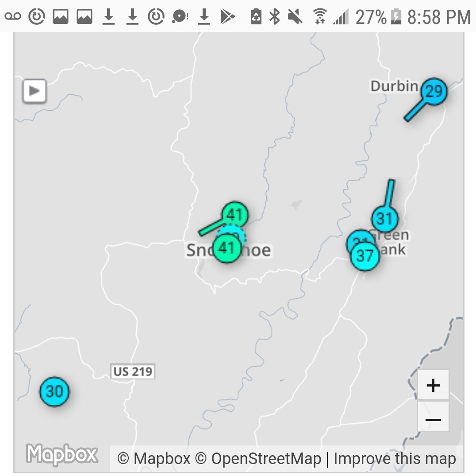Tap the station marker 29 near Durbin
This screenshot has height=476, width=476.
(x=434, y=92)
